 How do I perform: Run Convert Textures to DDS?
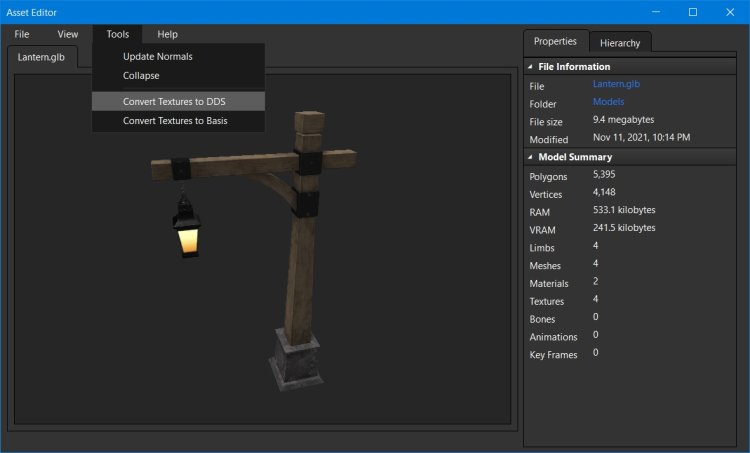[x=174, y=102]
